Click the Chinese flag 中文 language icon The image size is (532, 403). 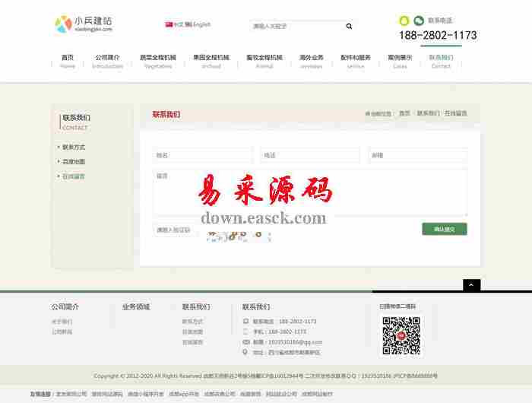pyautogui.click(x=169, y=24)
